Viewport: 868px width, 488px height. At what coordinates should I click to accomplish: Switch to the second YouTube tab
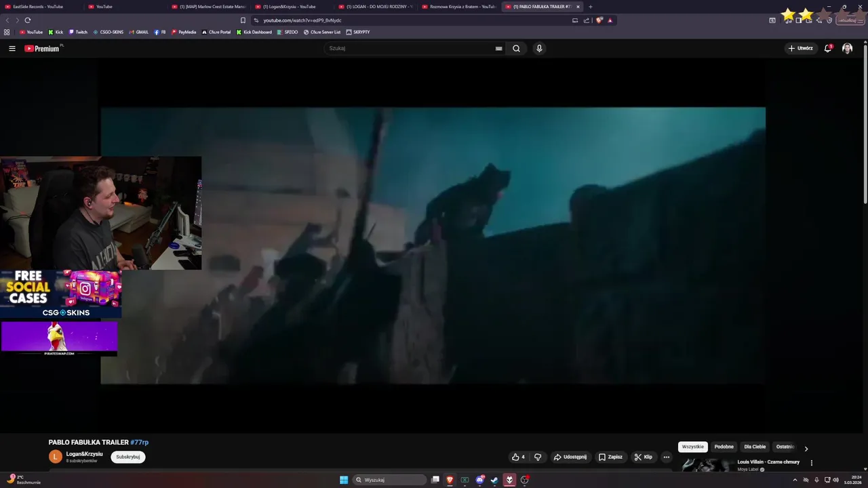pyautogui.click(x=125, y=7)
